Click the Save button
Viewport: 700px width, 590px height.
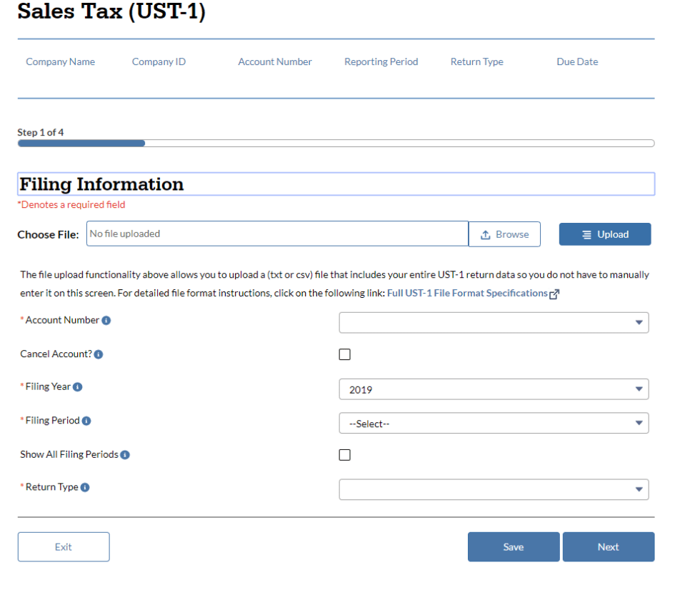513,546
